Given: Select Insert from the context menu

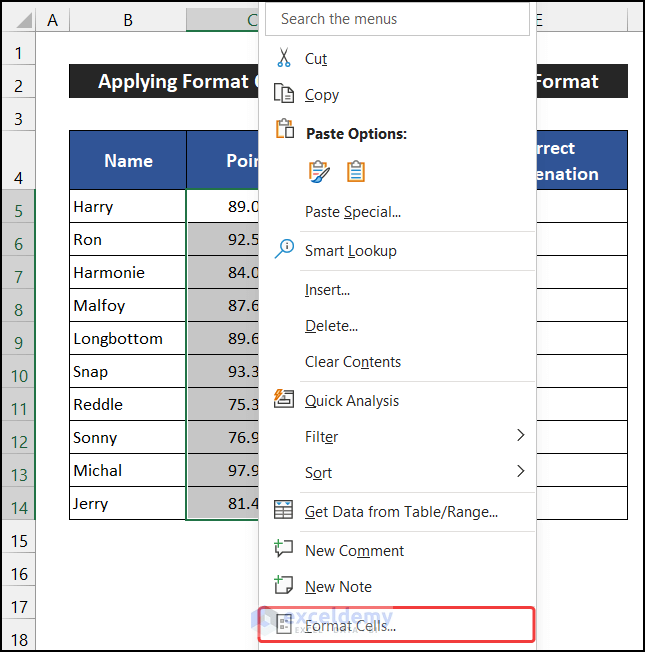Looking at the screenshot, I should [327, 290].
